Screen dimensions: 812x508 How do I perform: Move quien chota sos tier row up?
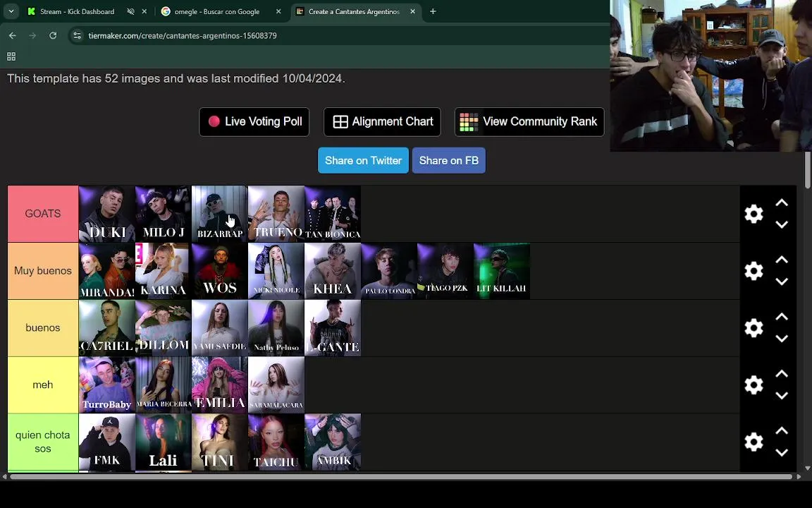point(782,431)
